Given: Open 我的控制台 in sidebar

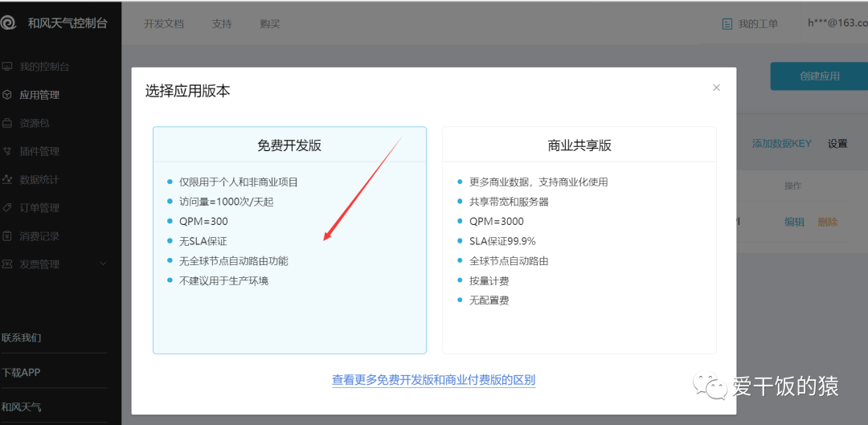Looking at the screenshot, I should pyautogui.click(x=45, y=67).
